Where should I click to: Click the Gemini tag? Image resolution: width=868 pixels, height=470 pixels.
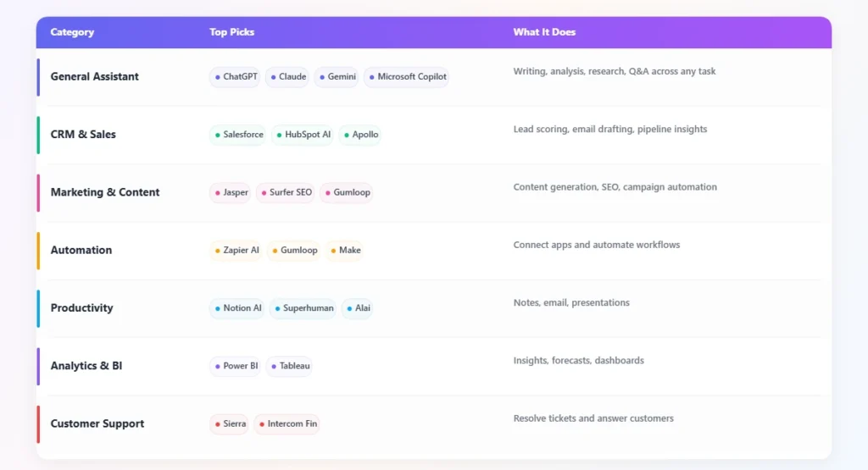(337, 77)
